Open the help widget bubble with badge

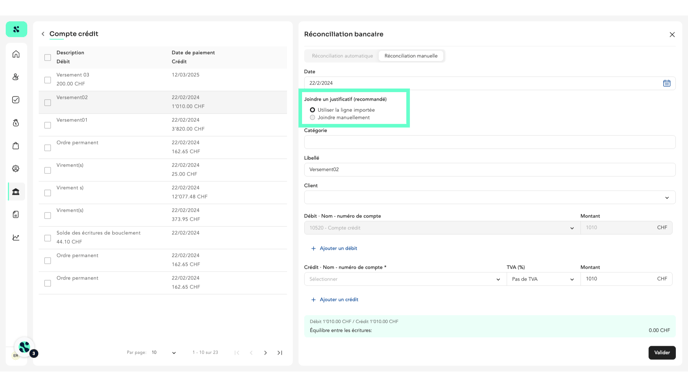click(25, 348)
